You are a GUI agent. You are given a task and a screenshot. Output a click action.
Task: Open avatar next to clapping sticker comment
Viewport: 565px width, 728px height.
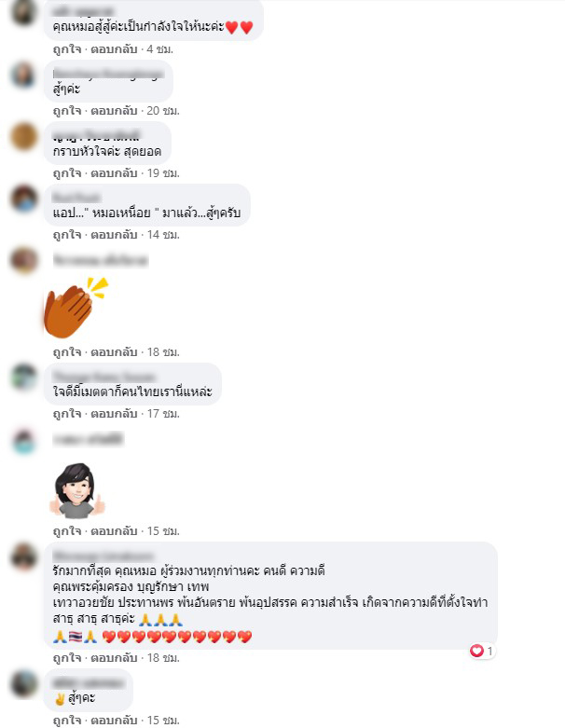(23, 260)
